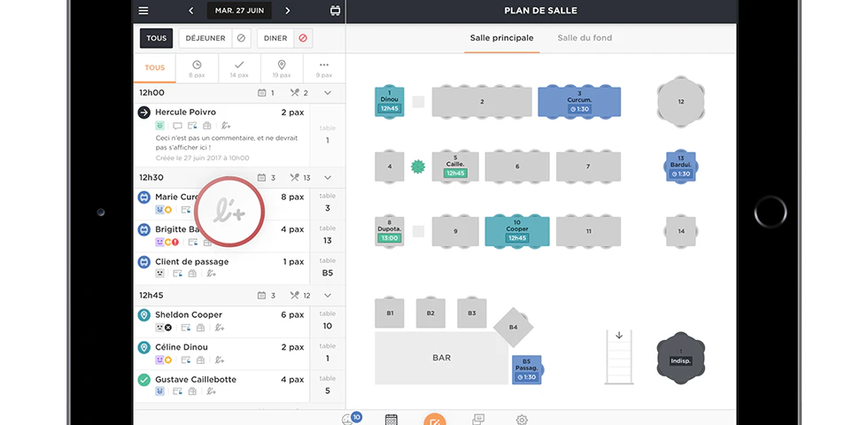The width and height of the screenshot is (868, 425).
Task: Select the orange TOUS status tab
Action: pos(154,68)
